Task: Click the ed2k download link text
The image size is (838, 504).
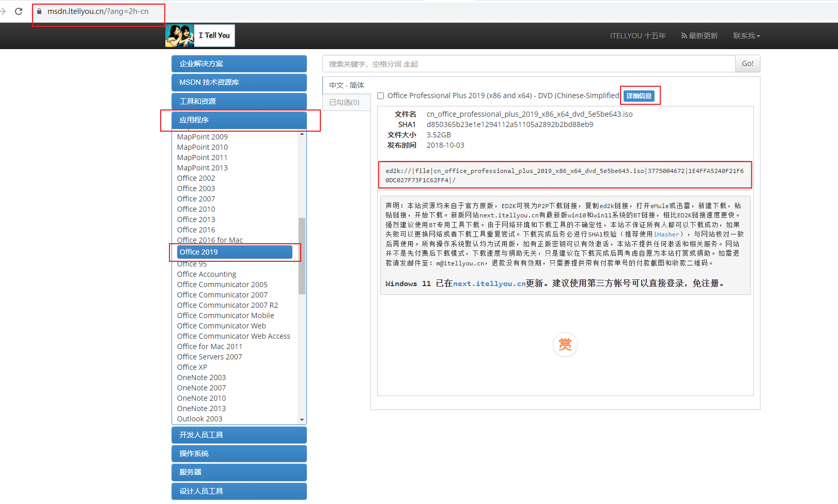Action: coord(565,176)
